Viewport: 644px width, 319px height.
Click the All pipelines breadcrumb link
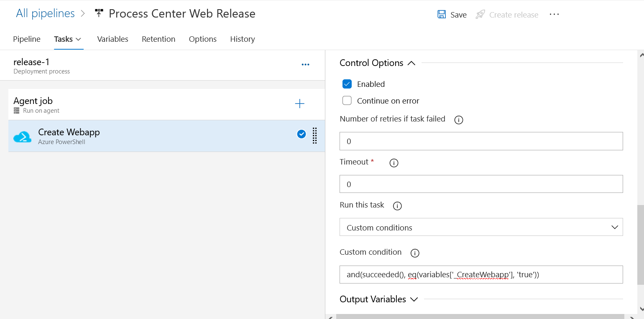45,13
